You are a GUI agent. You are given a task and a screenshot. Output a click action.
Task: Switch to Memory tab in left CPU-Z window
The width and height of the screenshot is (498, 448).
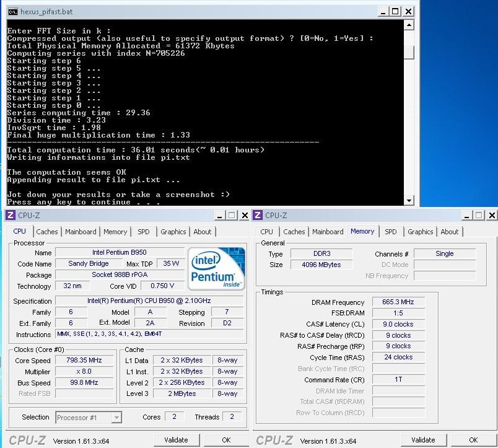pyautogui.click(x=115, y=232)
